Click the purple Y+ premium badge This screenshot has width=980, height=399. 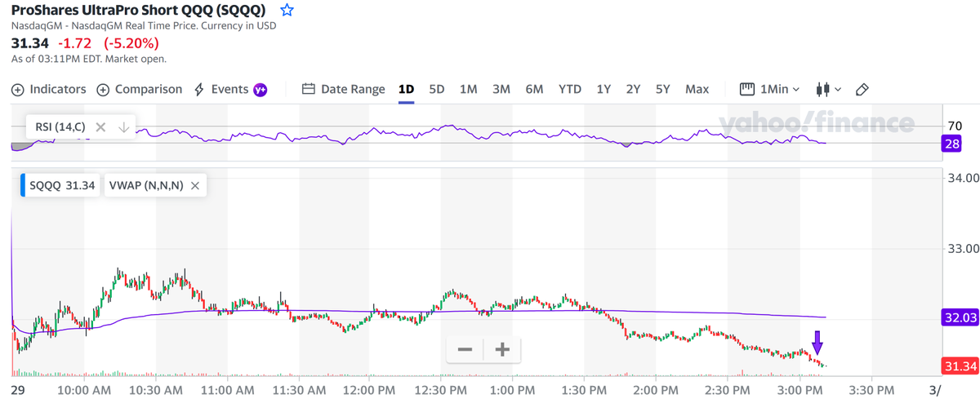[261, 90]
